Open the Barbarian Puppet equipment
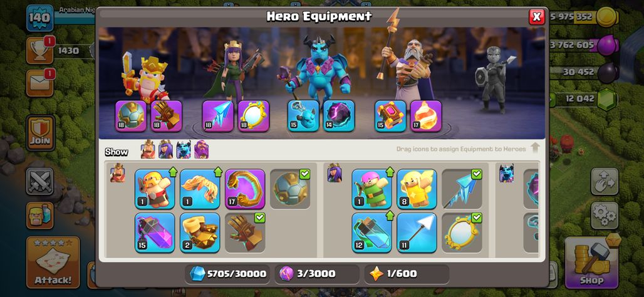 [155, 189]
